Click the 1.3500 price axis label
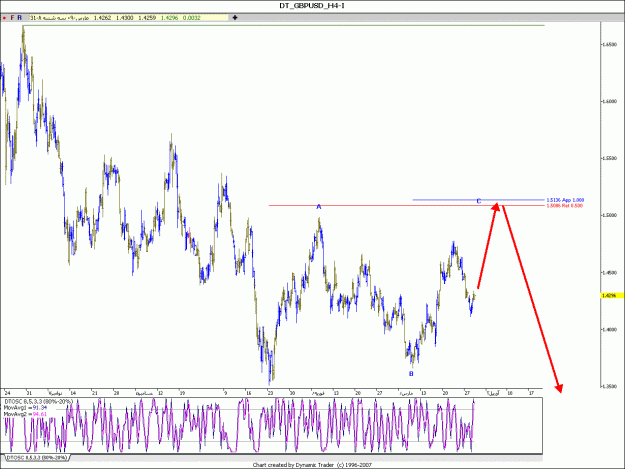This screenshot has width=625, height=469. (x=609, y=387)
